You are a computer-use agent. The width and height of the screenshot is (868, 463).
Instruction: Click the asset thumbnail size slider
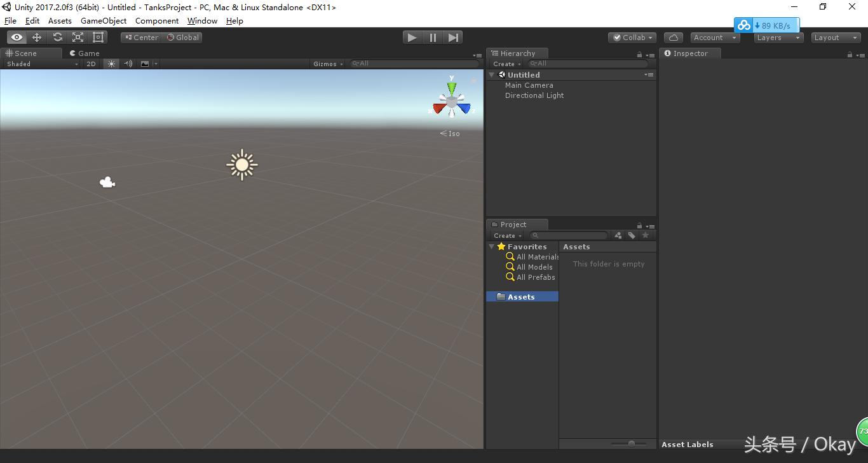click(x=631, y=444)
